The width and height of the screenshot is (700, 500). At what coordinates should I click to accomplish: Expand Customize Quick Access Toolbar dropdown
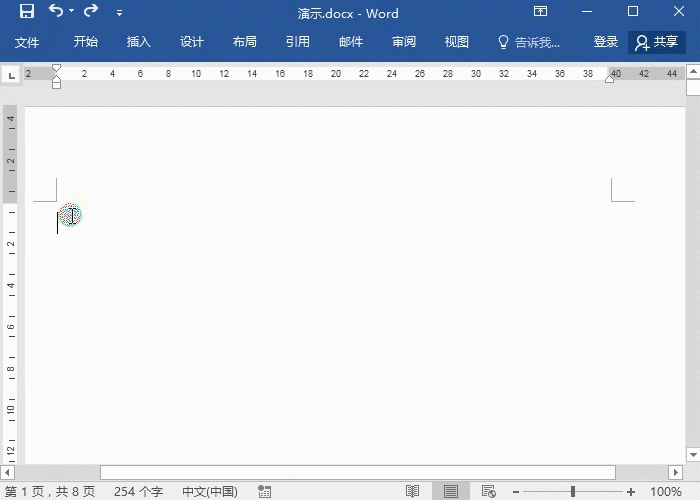pos(120,14)
